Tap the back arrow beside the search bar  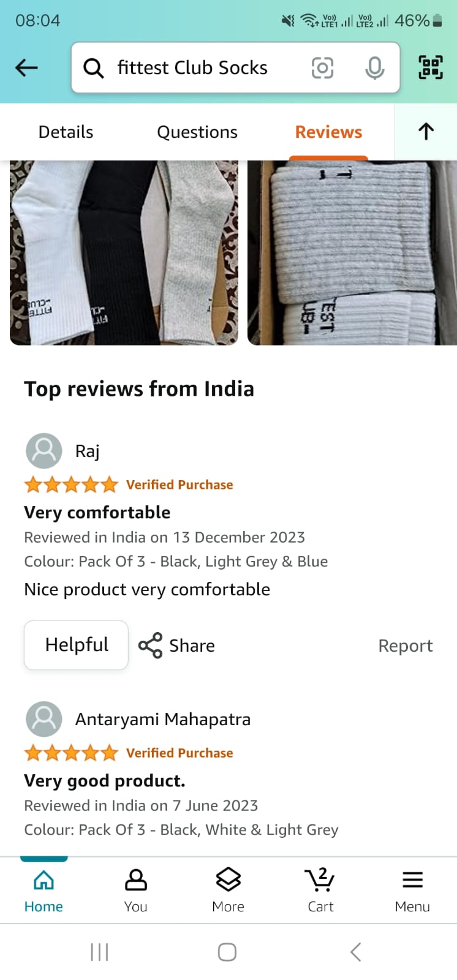(x=26, y=67)
